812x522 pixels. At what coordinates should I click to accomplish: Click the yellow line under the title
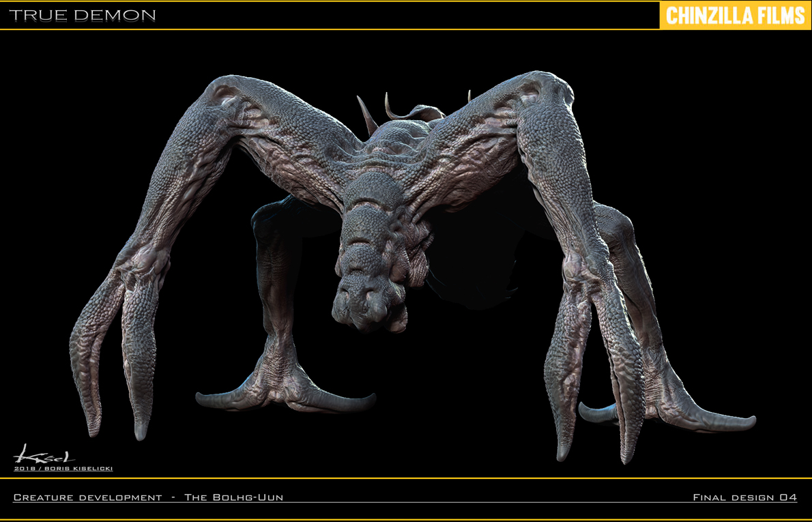pyautogui.click(x=330, y=29)
